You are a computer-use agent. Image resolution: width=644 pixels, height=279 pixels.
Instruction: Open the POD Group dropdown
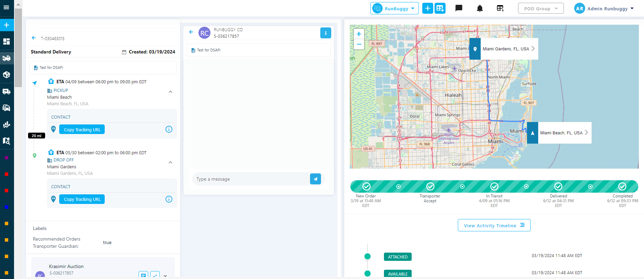coord(541,8)
